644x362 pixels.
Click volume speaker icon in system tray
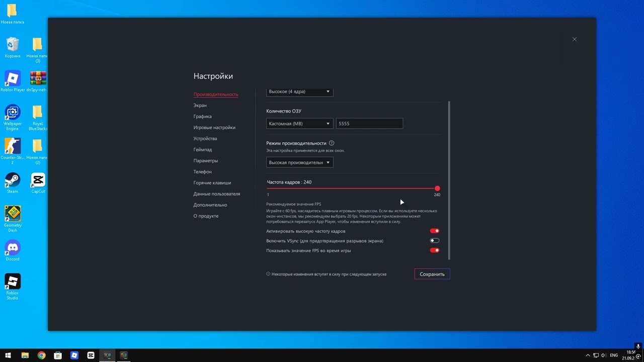pos(604,355)
